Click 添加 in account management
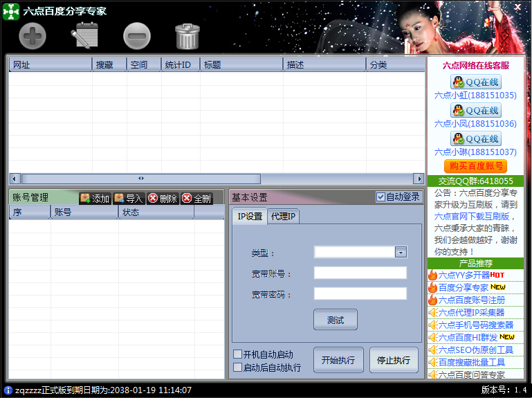Screen dimensions: 532x398 click(95, 199)
